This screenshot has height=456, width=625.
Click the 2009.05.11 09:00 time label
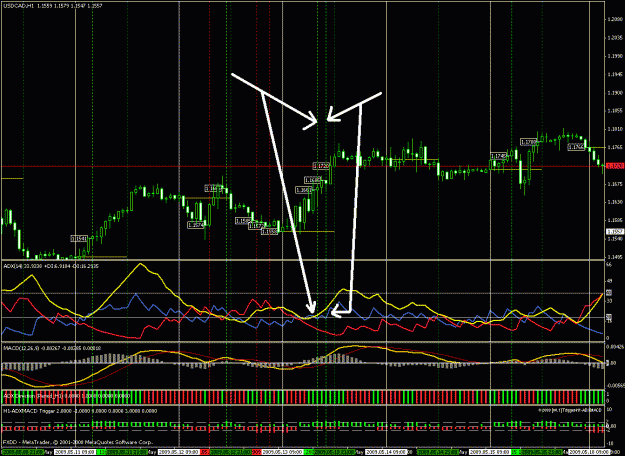[75, 452]
